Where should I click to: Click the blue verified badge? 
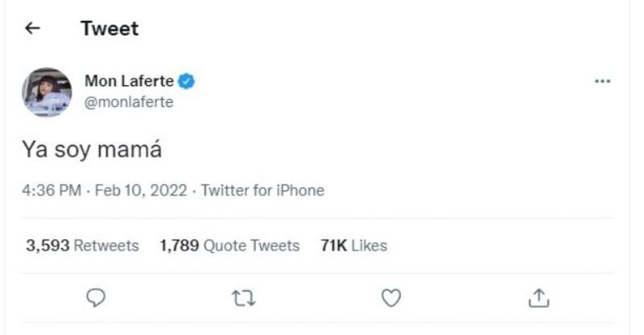187,81
